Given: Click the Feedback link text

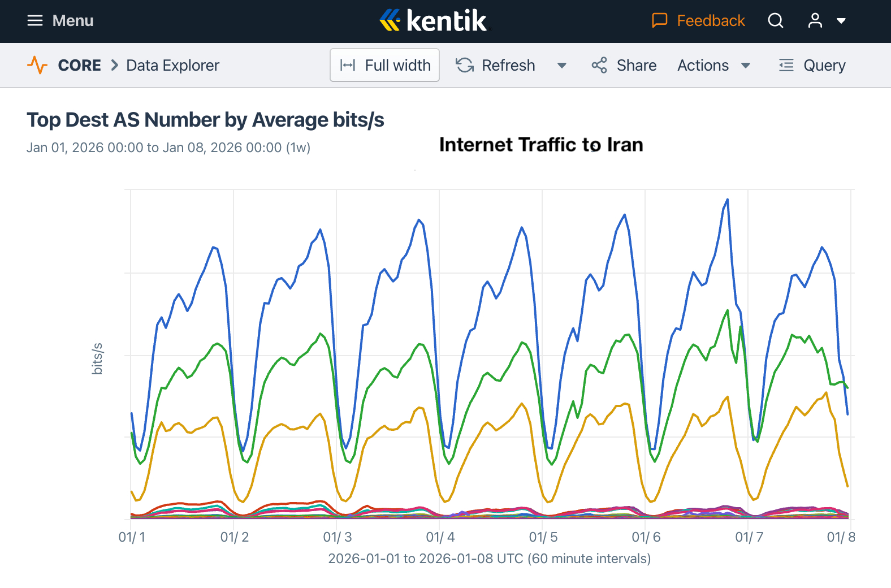Looking at the screenshot, I should [711, 21].
